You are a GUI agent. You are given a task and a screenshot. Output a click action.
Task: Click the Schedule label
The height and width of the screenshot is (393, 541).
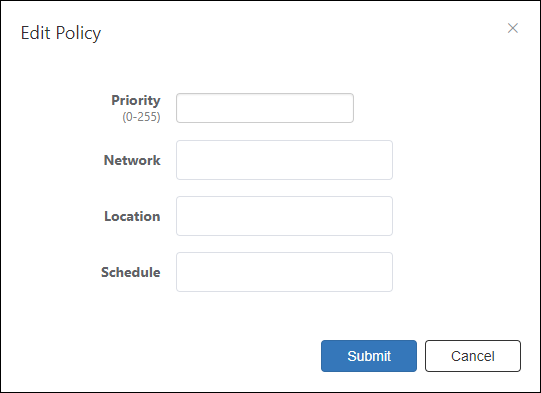point(130,272)
